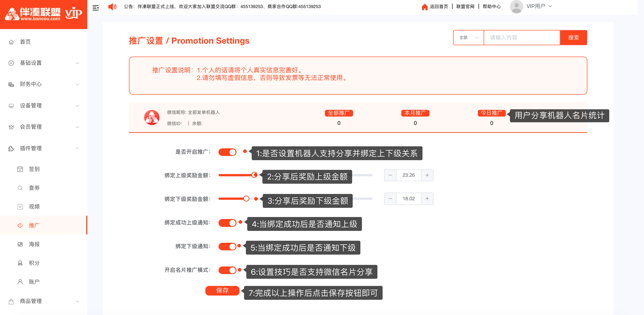This screenshot has width=644, height=315.
Task: Click the 18.02 amount input field
Action: (409, 199)
